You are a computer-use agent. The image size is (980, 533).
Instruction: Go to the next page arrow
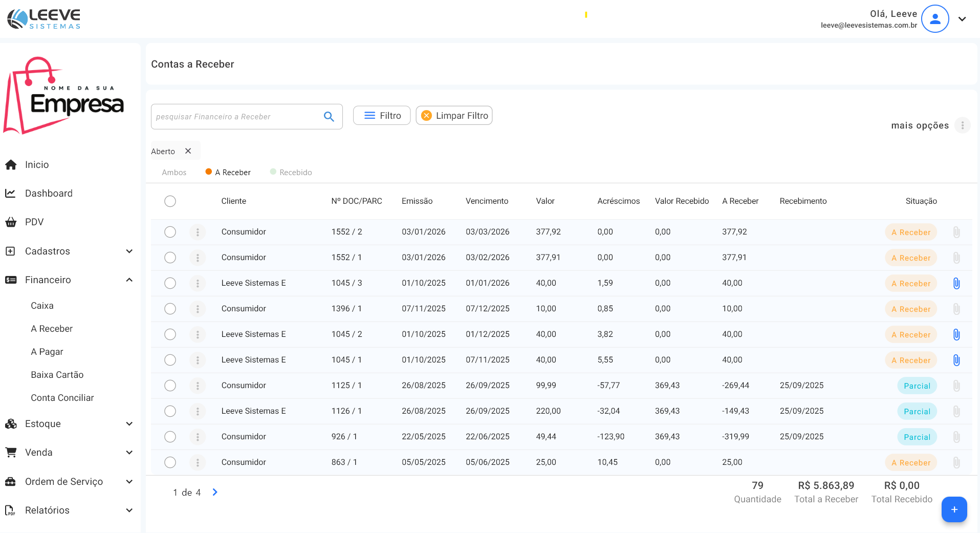point(215,492)
